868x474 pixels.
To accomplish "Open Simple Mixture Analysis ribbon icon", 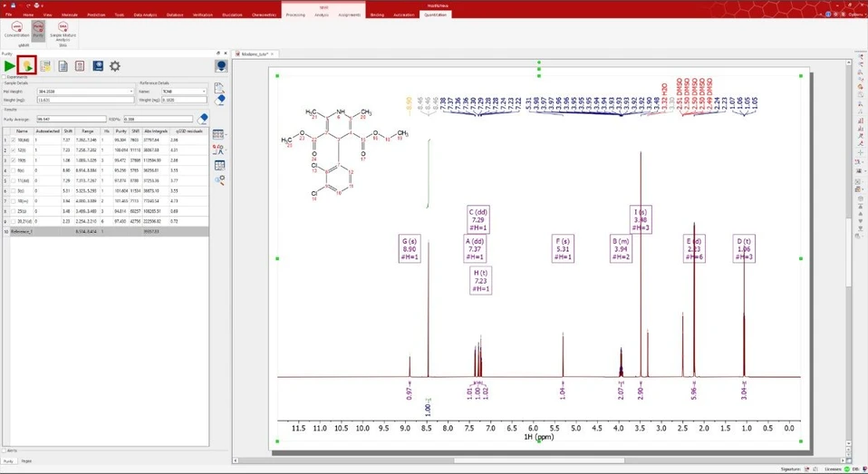I will tap(63, 32).
